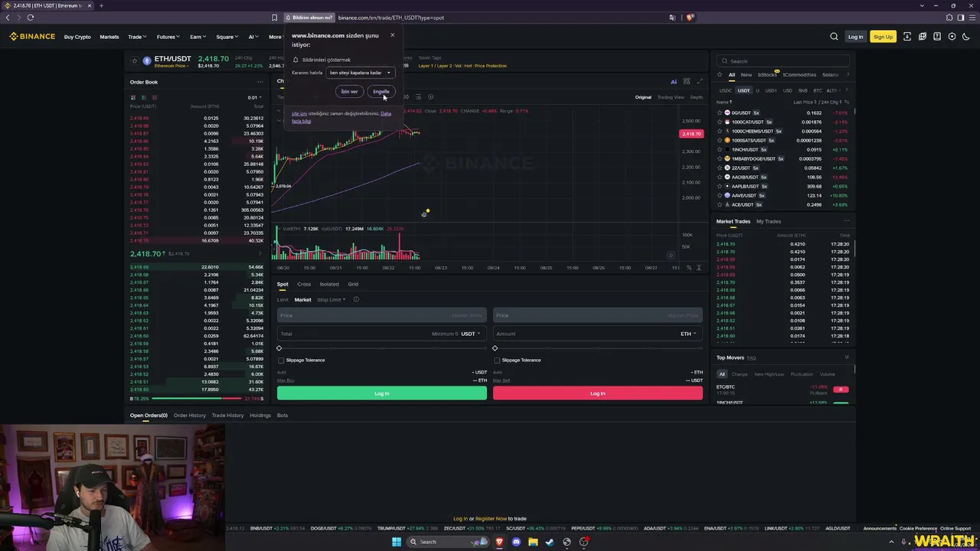Click the Binance logo
This screenshot has width=980, height=551.
pos(32,37)
